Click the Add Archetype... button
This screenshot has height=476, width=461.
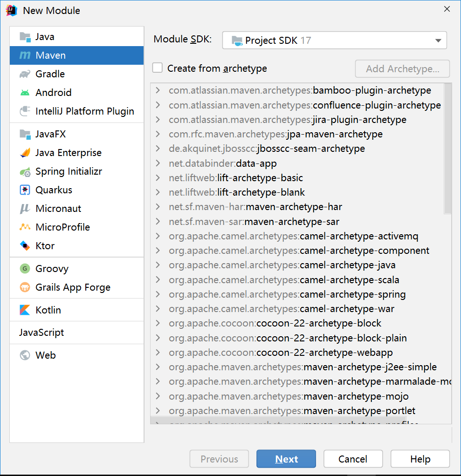click(x=402, y=68)
